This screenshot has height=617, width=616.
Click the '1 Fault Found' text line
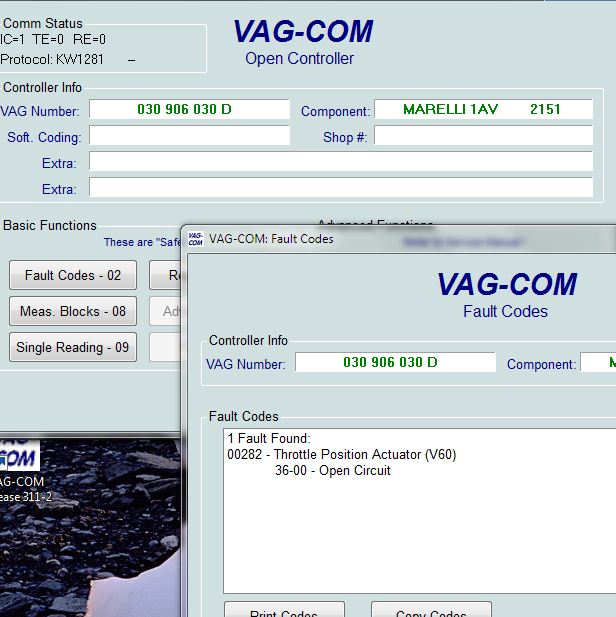[x=269, y=438]
